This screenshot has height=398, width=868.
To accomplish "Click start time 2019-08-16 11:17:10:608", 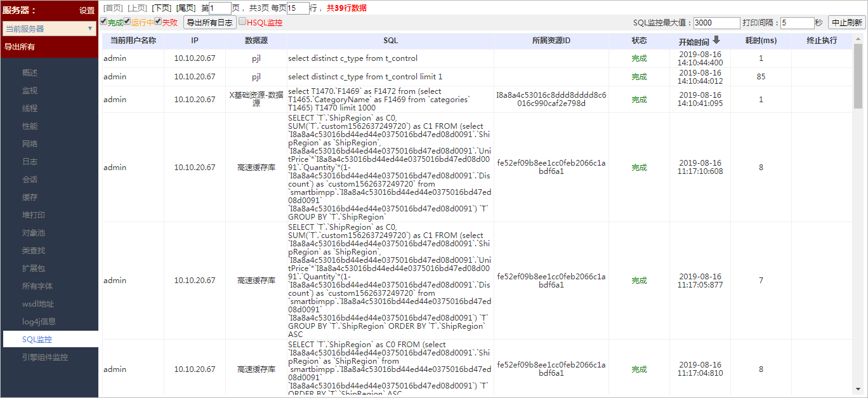I will 700,168.
